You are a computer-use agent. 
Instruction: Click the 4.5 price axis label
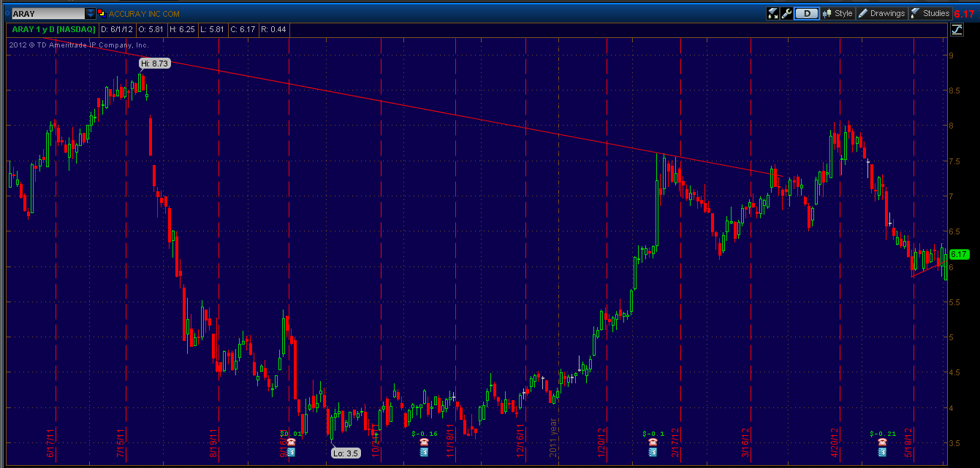tap(954, 372)
